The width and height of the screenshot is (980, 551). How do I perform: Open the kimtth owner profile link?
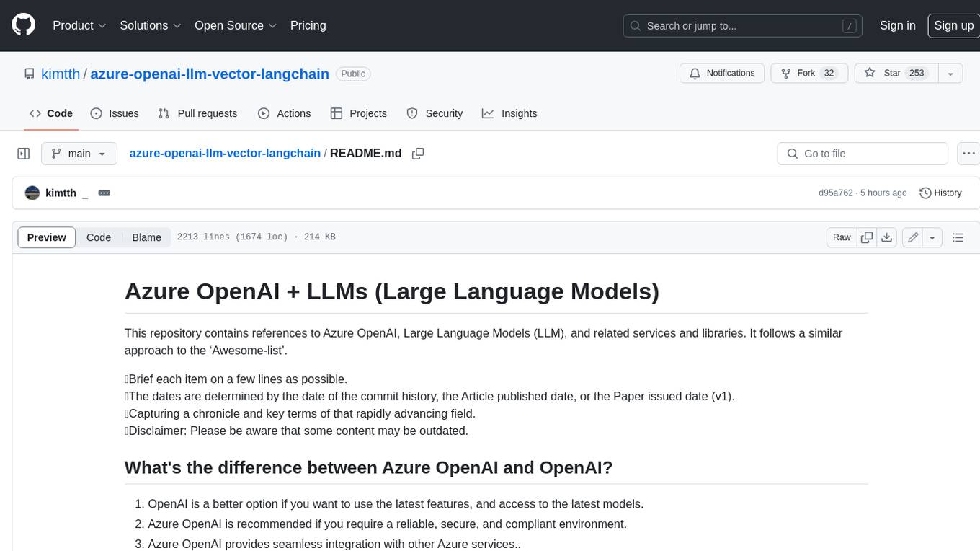click(x=61, y=74)
